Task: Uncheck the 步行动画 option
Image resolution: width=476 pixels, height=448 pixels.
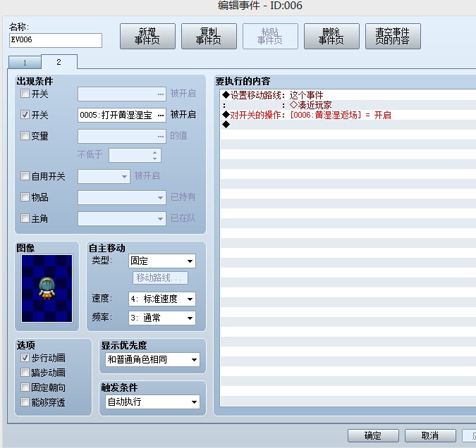Action: point(25,357)
